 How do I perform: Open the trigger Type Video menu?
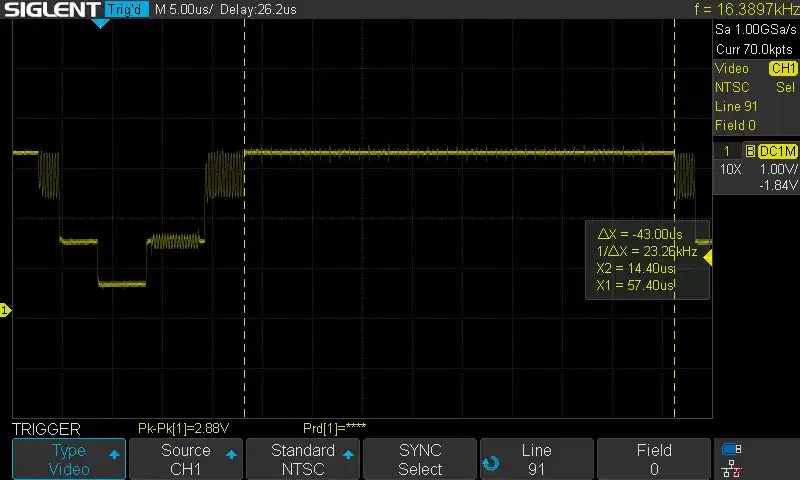(x=69, y=460)
